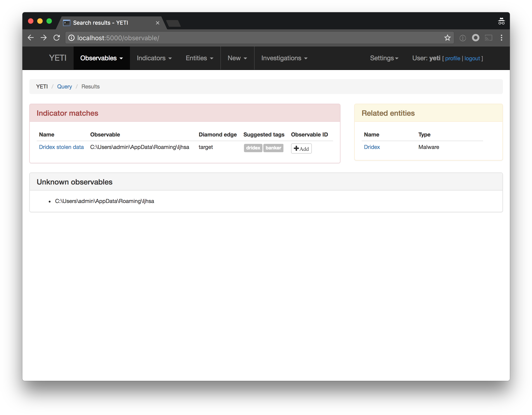Screen dimensions: 532x415
Task: Expand the Observables dropdown menu
Action: pos(102,58)
